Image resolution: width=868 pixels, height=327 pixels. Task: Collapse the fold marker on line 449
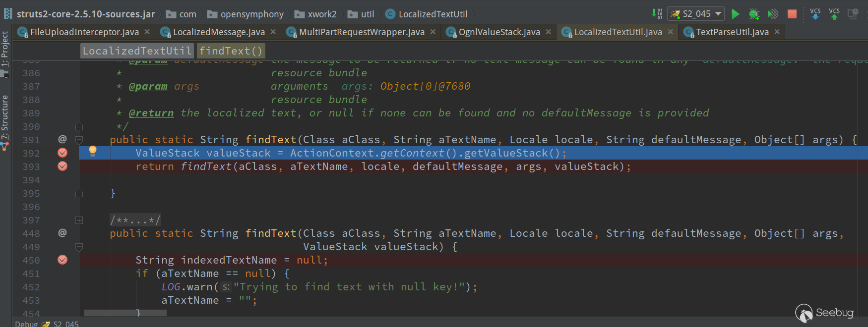pos(79,247)
